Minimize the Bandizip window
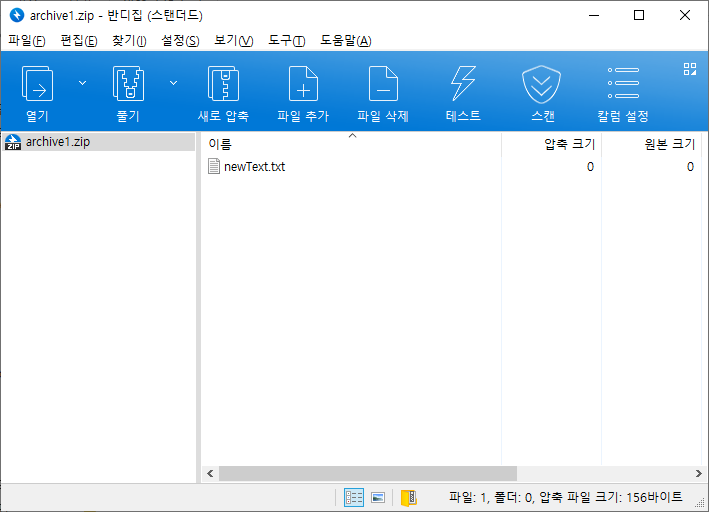 tap(594, 15)
